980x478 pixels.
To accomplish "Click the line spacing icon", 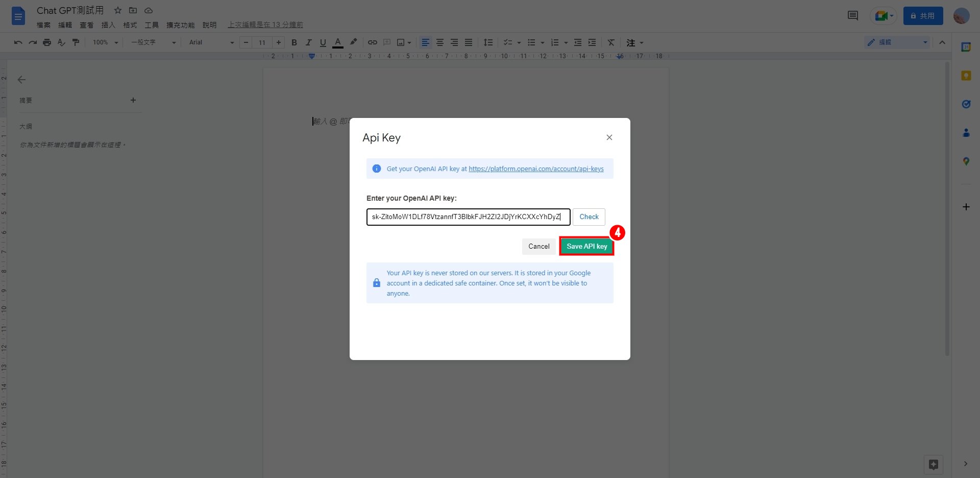I will (488, 42).
